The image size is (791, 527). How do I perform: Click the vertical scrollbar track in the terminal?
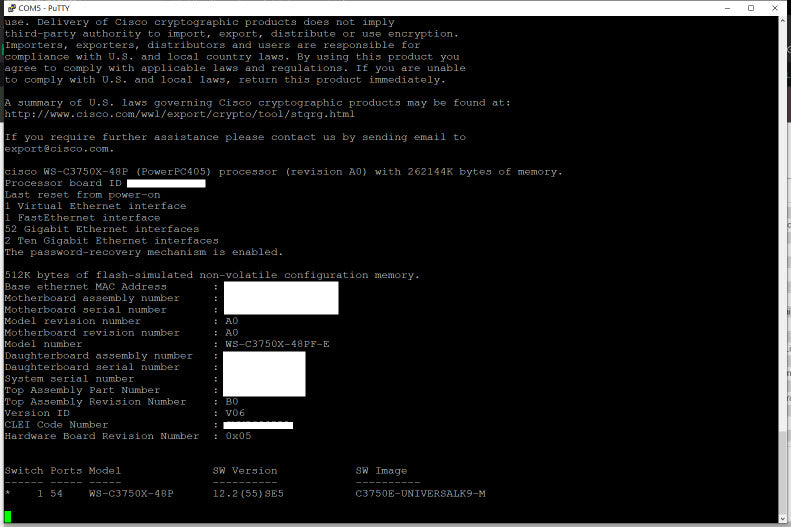pyautogui.click(x=783, y=269)
